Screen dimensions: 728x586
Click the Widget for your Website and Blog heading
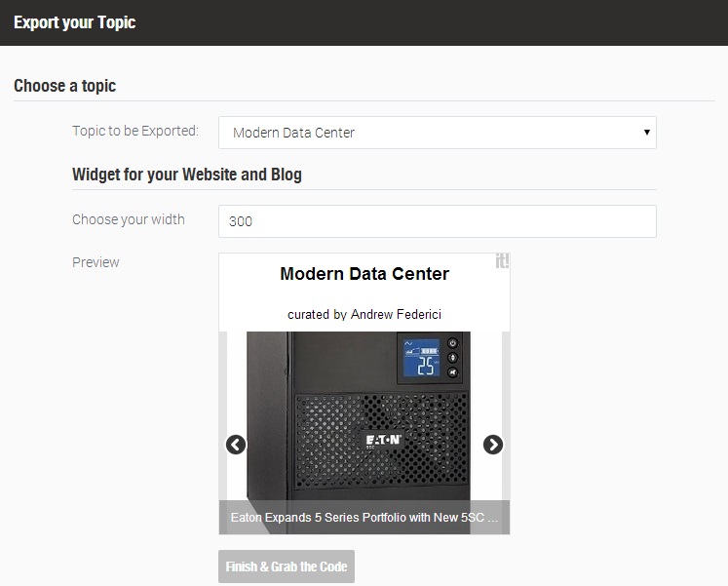pyautogui.click(x=187, y=175)
